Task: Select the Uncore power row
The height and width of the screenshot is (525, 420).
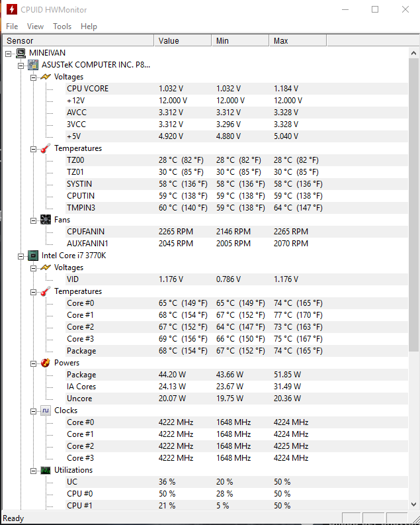Action: [x=237, y=399]
